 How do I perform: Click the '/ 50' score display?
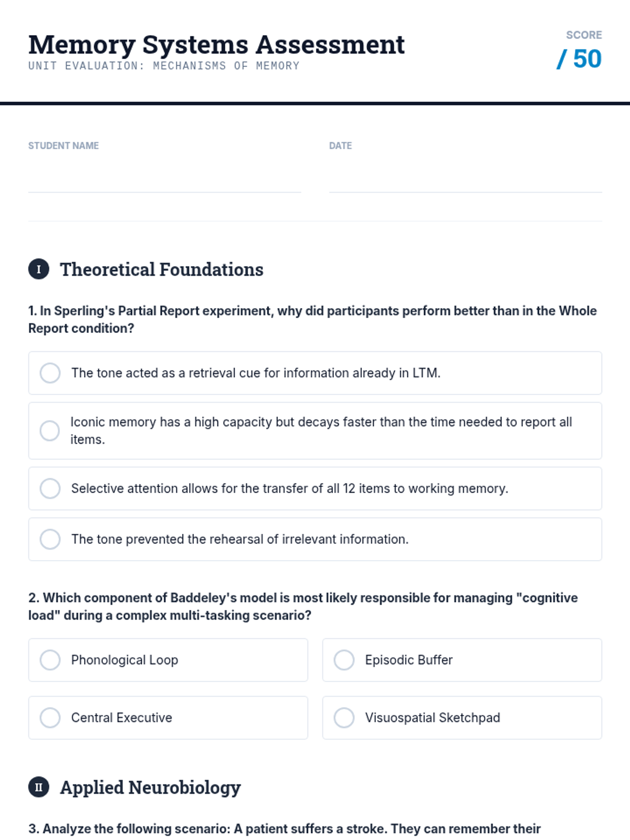579,59
